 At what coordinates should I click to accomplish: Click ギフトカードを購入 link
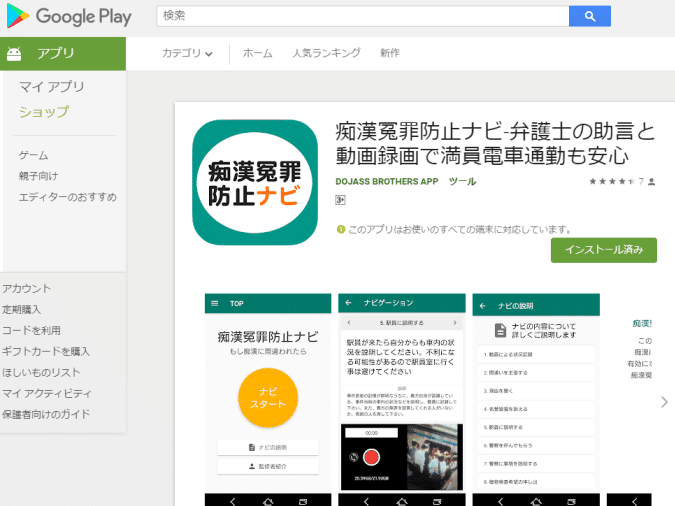(x=46, y=351)
